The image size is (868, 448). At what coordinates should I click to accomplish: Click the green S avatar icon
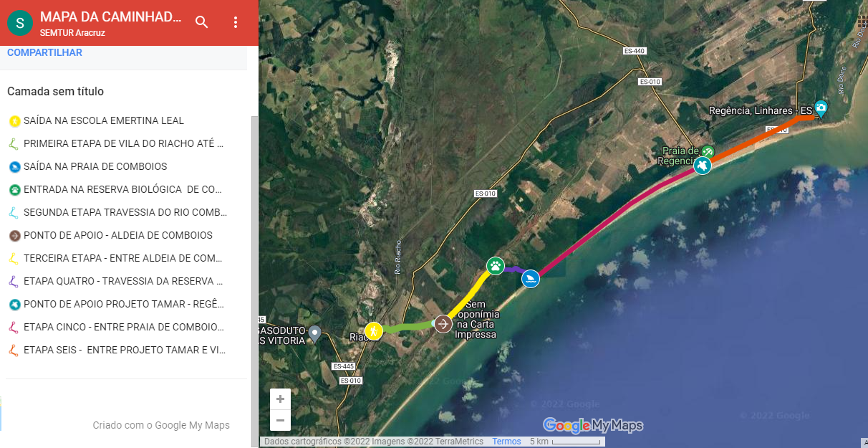point(19,22)
